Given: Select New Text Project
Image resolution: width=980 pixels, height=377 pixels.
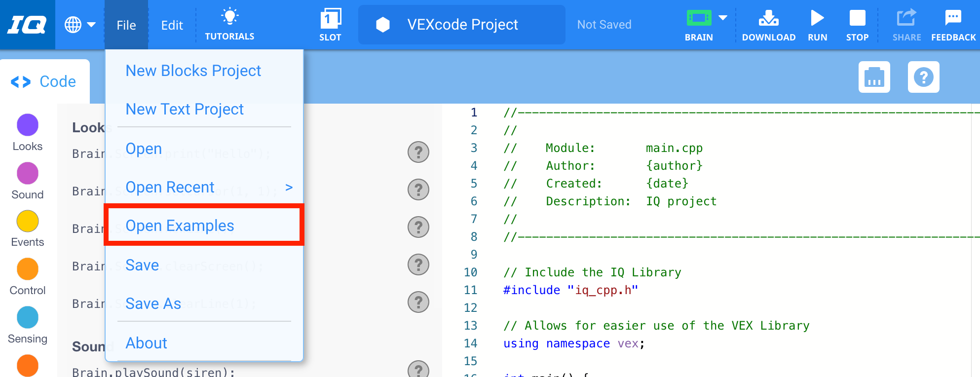Looking at the screenshot, I should pyautogui.click(x=185, y=109).
